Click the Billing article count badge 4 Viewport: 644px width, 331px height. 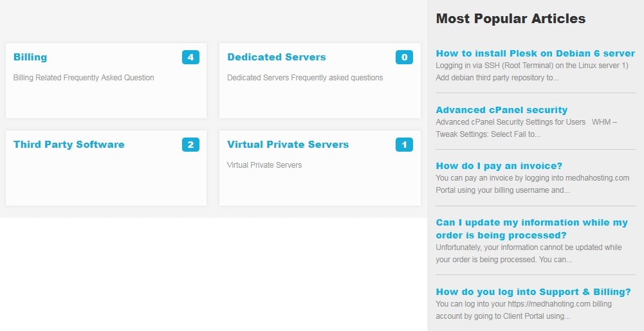coord(190,57)
